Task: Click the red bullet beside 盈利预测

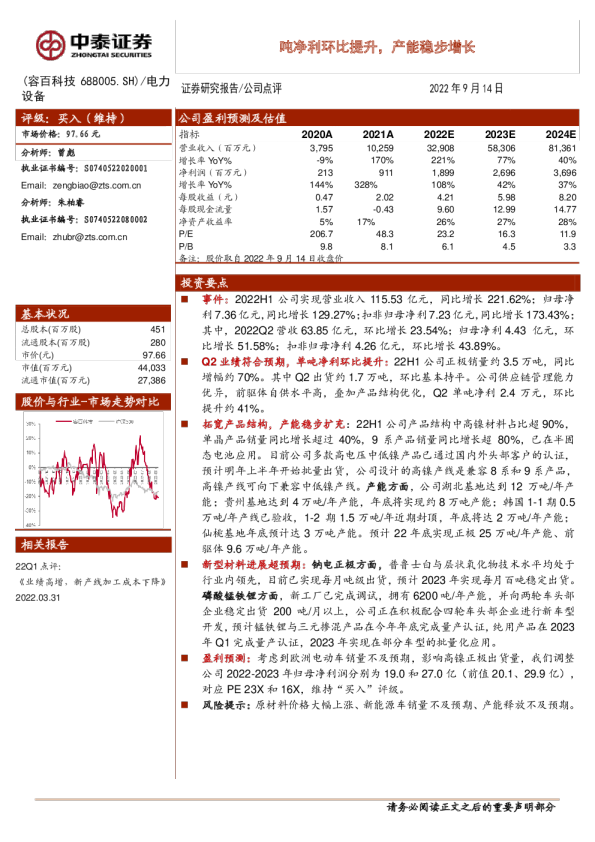Action: tap(185, 658)
